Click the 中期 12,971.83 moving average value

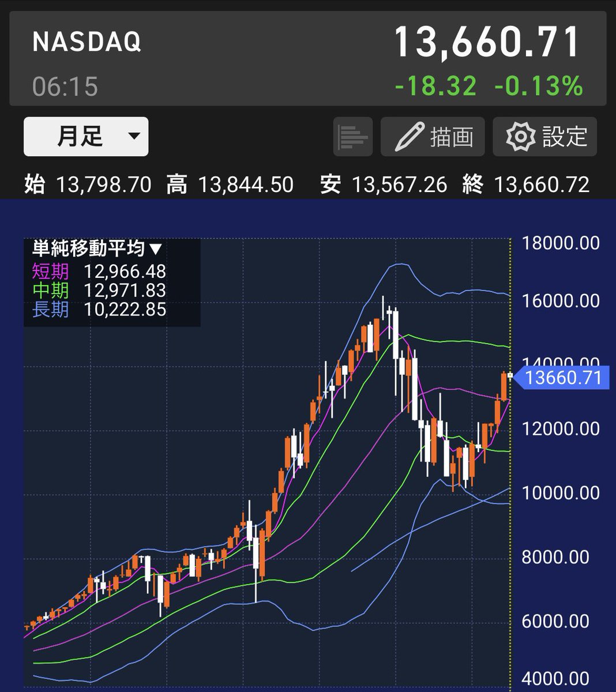(x=99, y=290)
